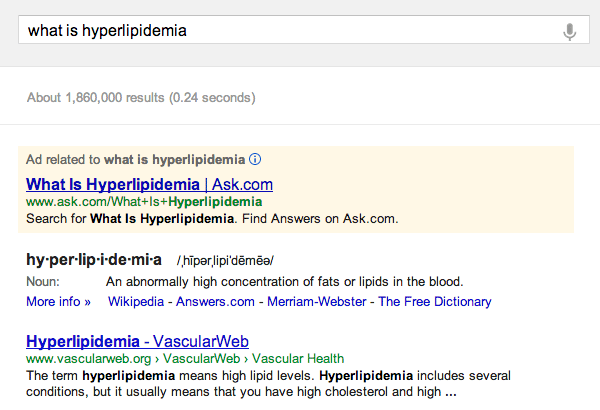Go to The Free Dictionary link
Image resolution: width=600 pixels, height=410 pixels.
(434, 301)
